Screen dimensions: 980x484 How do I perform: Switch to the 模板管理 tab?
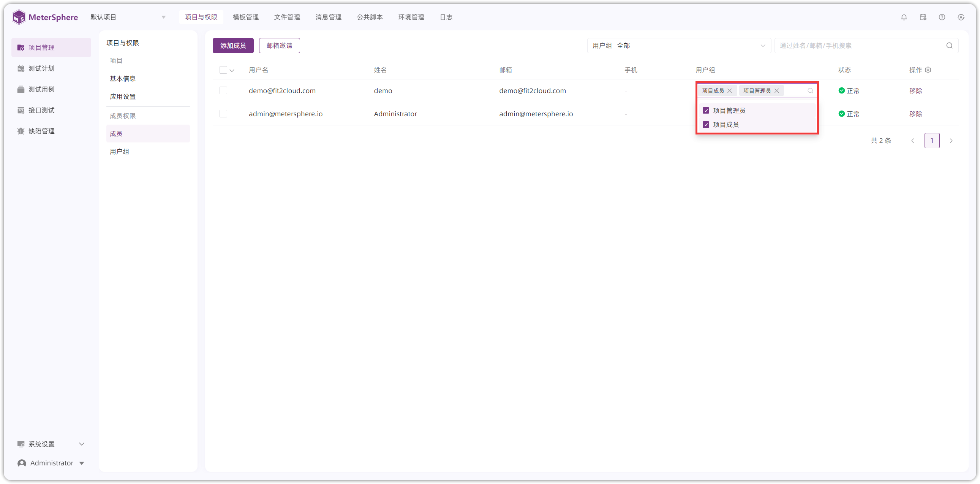click(246, 17)
